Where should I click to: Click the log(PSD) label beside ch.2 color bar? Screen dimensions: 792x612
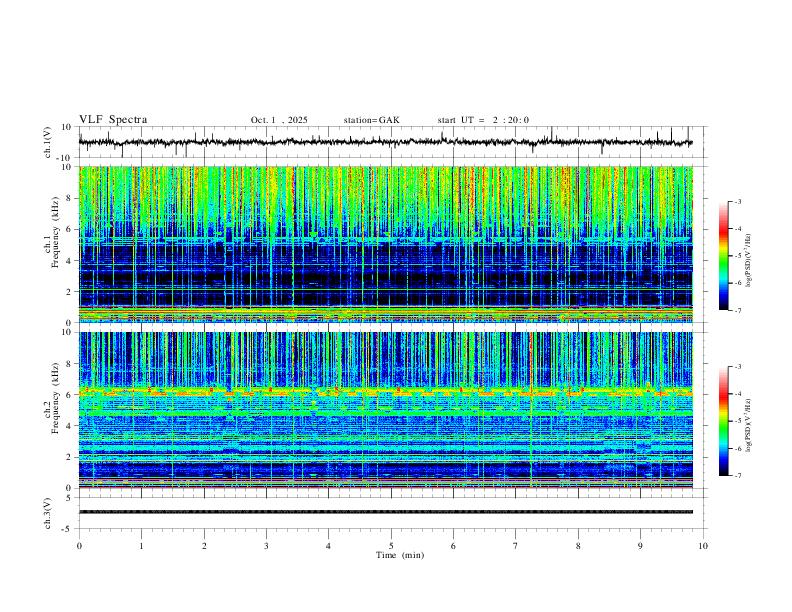click(x=749, y=425)
